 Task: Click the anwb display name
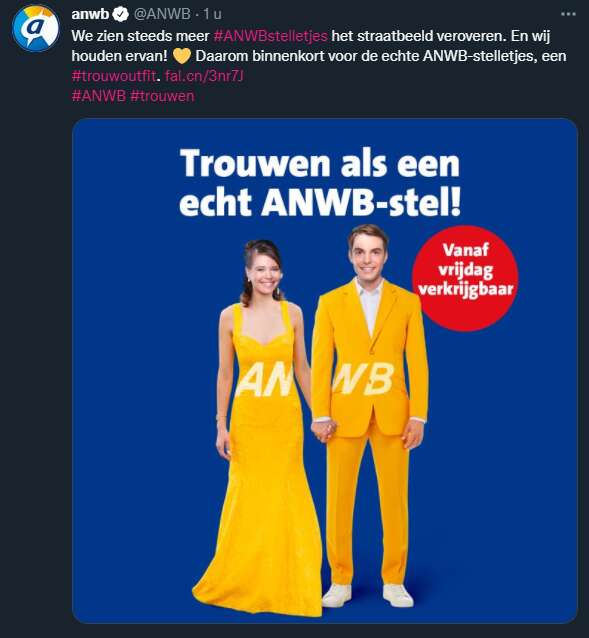coord(90,14)
